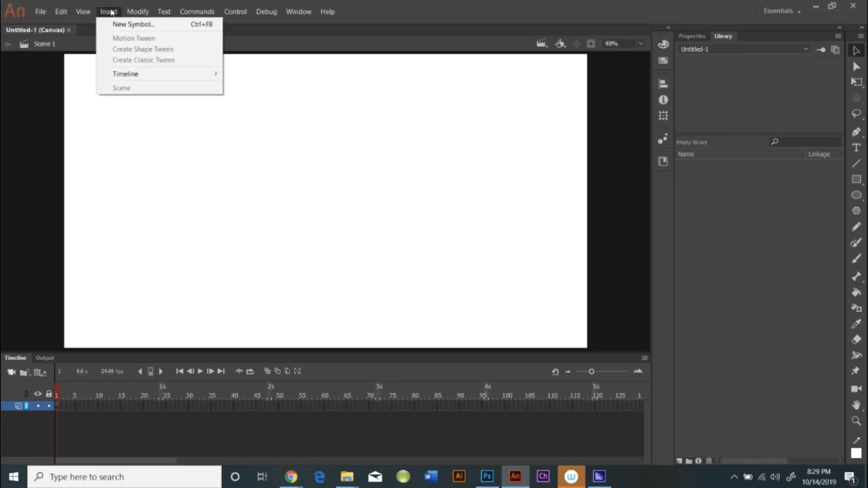Open the Window menu
The width and height of the screenshot is (868, 488).
pyautogui.click(x=299, y=11)
